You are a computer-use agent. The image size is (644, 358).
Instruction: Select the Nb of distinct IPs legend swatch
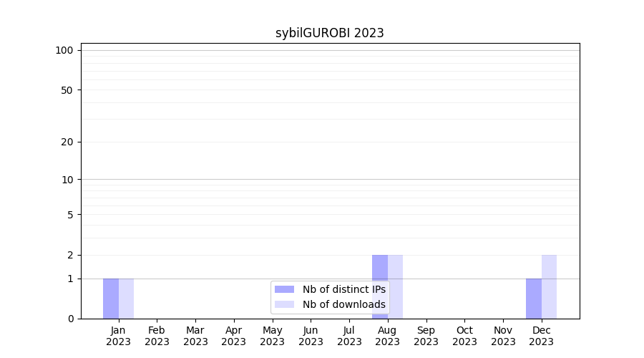284,289
